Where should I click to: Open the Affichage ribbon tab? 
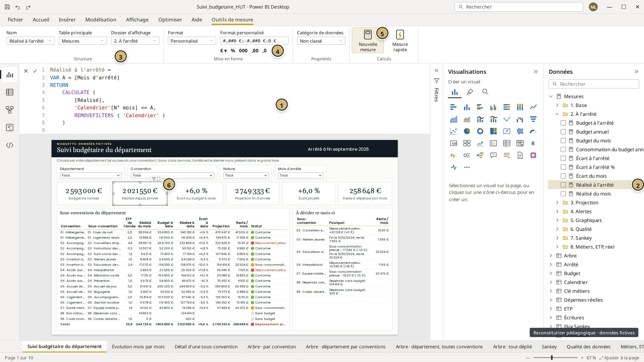[137, 20]
